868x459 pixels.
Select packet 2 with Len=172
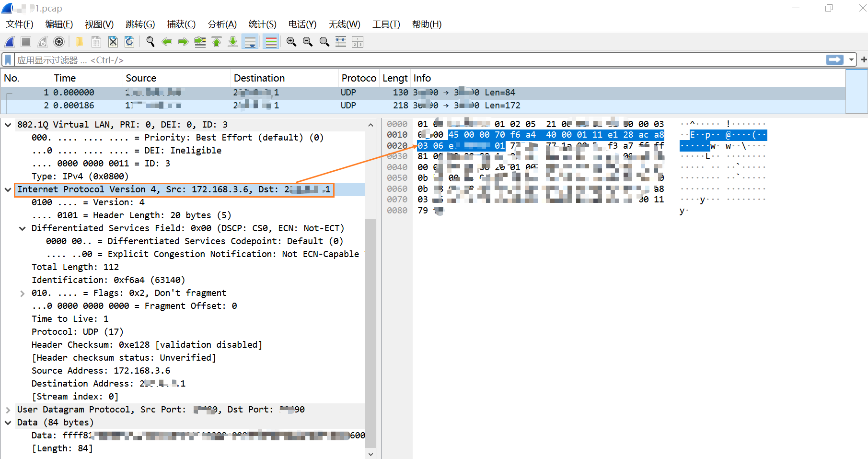pyautogui.click(x=423, y=106)
